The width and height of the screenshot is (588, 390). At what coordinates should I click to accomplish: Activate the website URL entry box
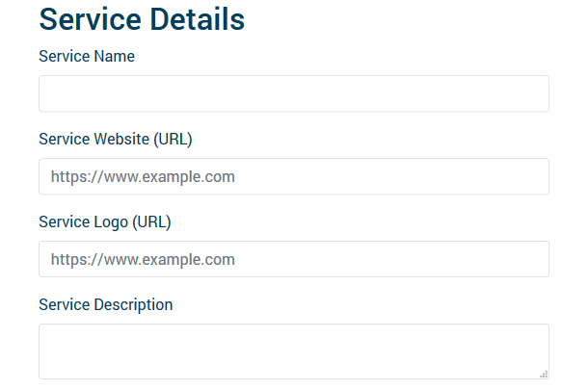(293, 177)
